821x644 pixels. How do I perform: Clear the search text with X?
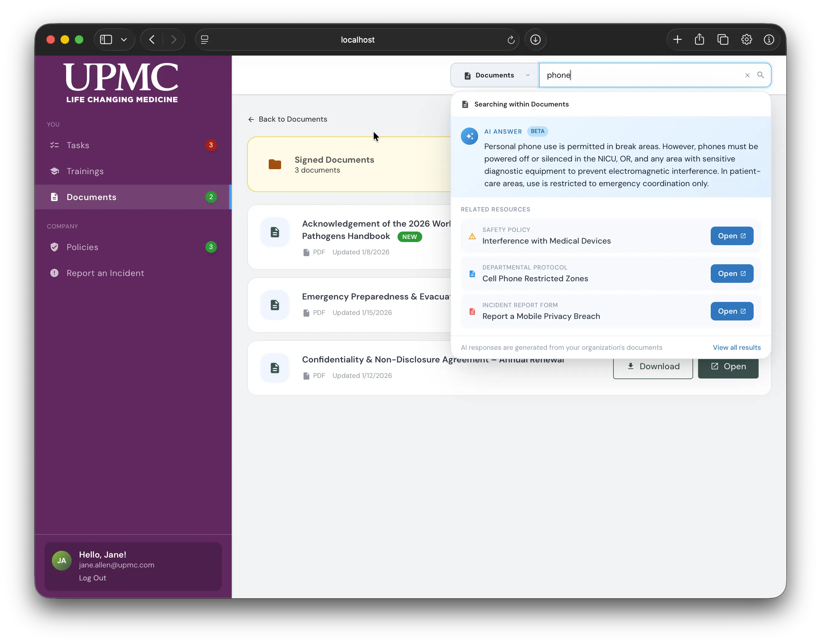[747, 75]
